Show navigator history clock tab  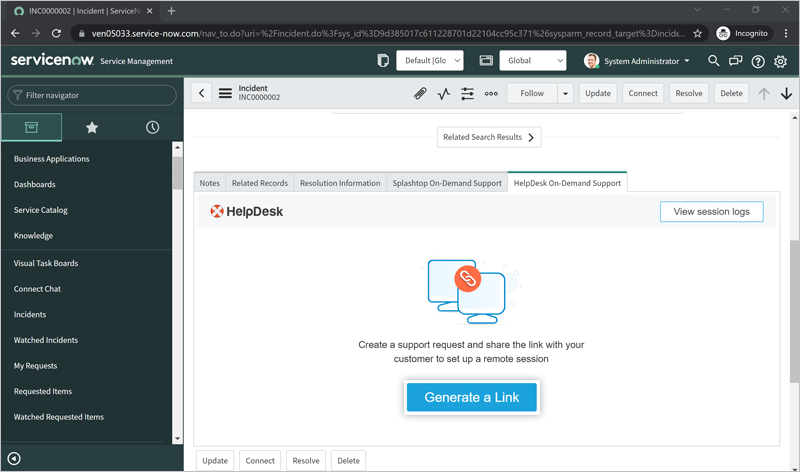tap(152, 128)
